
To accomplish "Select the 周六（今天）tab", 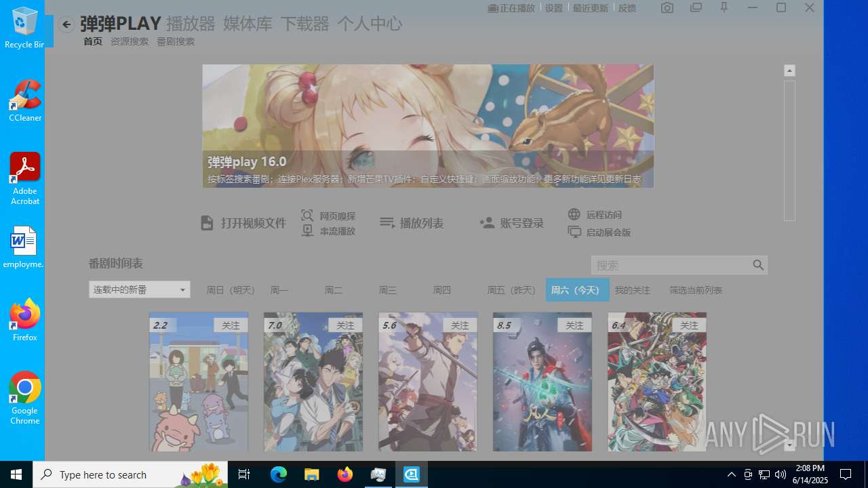I will click(x=578, y=290).
